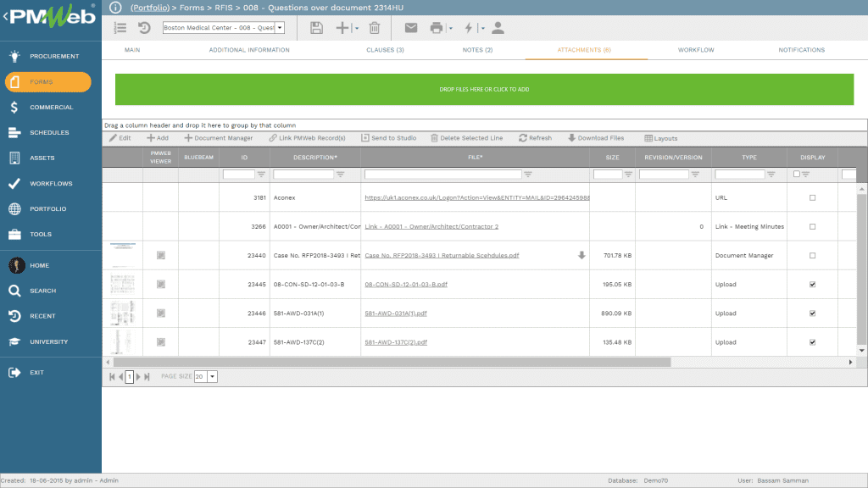Switch to Main tab

[132, 50]
